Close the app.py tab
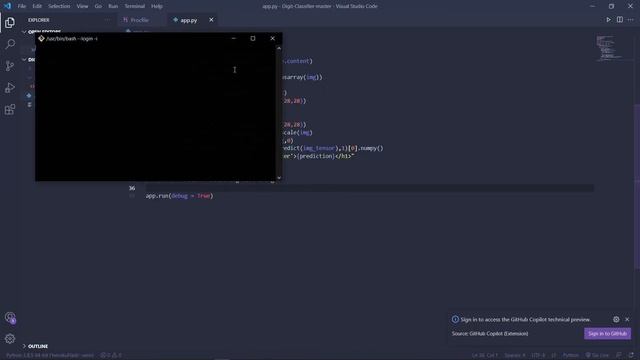 coord(211,20)
